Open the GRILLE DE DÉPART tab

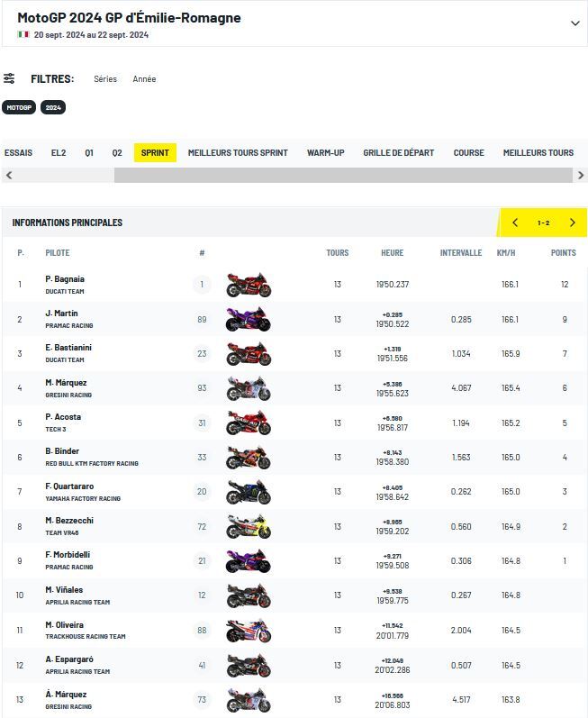pyautogui.click(x=398, y=153)
